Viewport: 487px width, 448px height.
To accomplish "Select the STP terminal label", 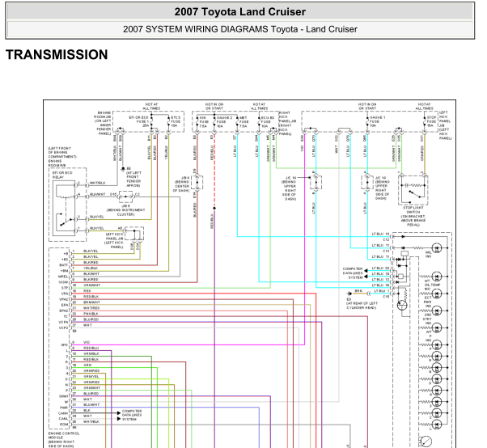I will click(x=65, y=288).
